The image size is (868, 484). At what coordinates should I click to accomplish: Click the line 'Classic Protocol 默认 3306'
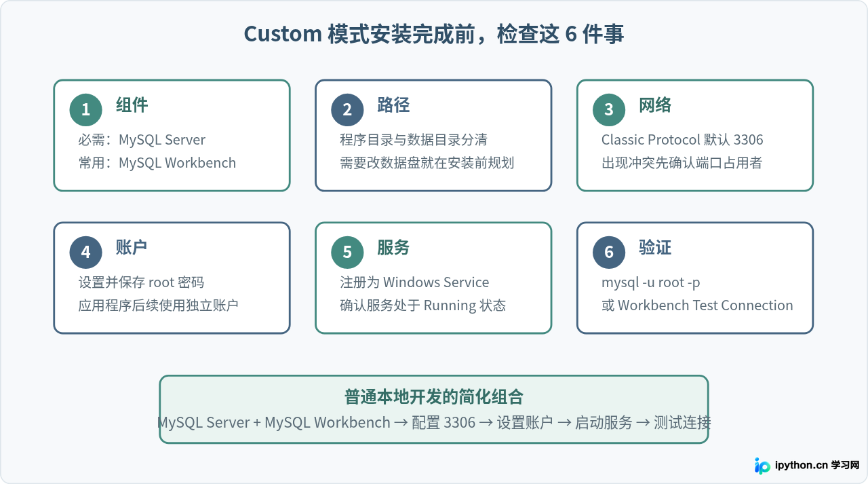point(682,140)
